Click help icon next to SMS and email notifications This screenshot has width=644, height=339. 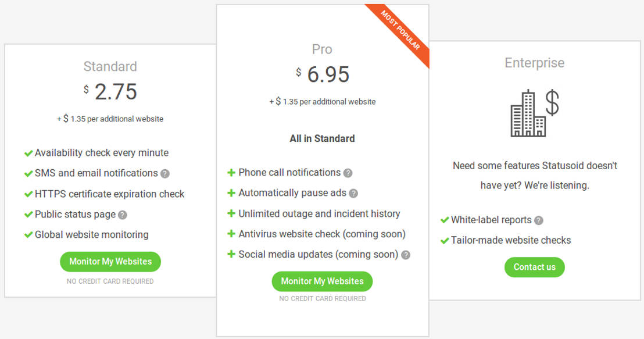(x=165, y=174)
